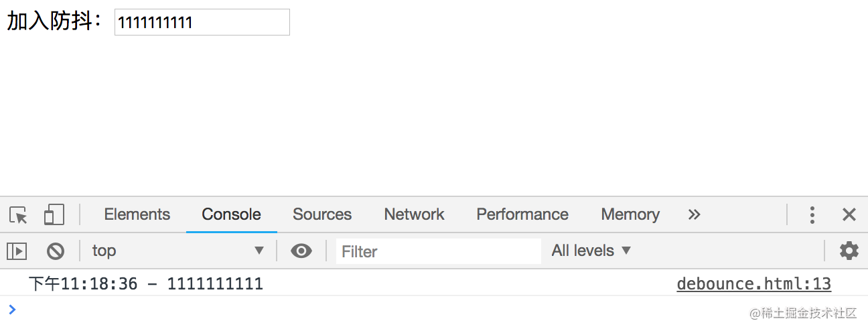Select the Console tab
868x331 pixels.
point(231,214)
